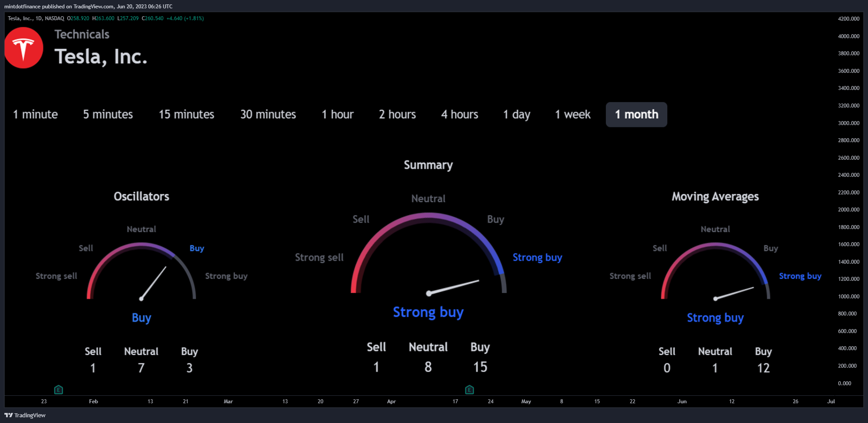Click the Feb label on time axis
Image resolution: width=868 pixels, height=423 pixels.
(93, 401)
